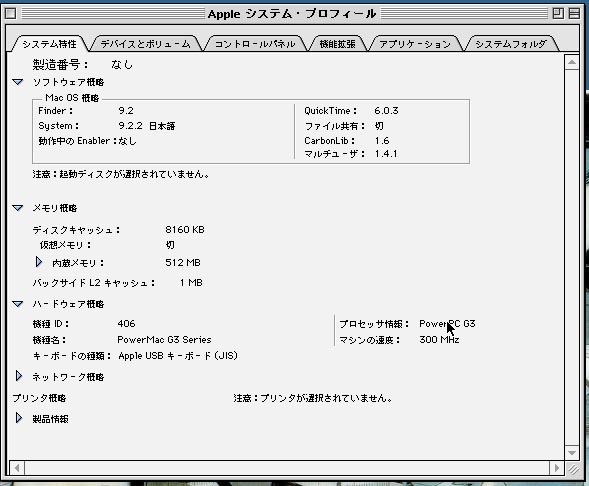Image resolution: width=589 pixels, height=486 pixels.
Task: Click the ディスクキャッシュ value 8160 KB
Action: (x=185, y=230)
